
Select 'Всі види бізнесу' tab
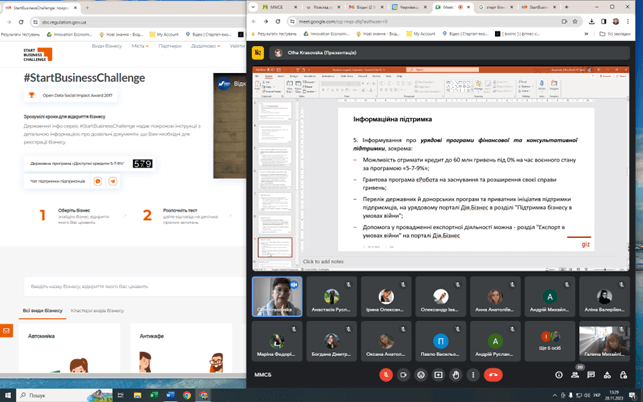tap(43, 311)
